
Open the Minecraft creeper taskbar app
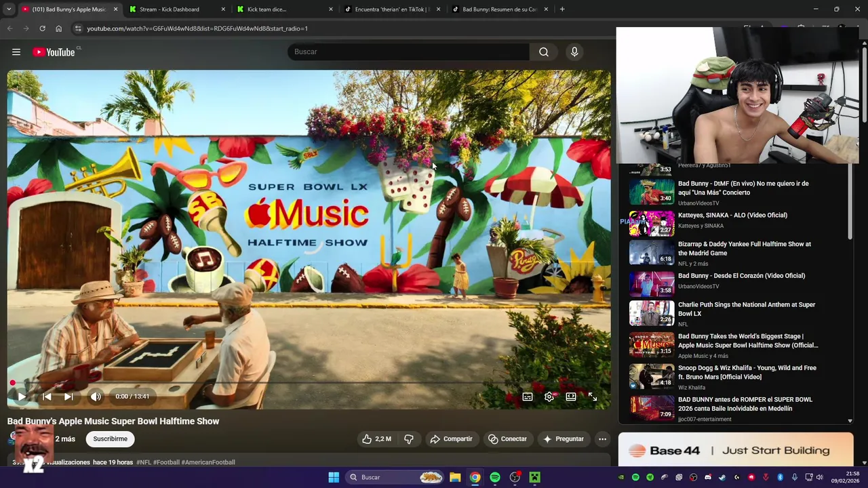[534, 477]
